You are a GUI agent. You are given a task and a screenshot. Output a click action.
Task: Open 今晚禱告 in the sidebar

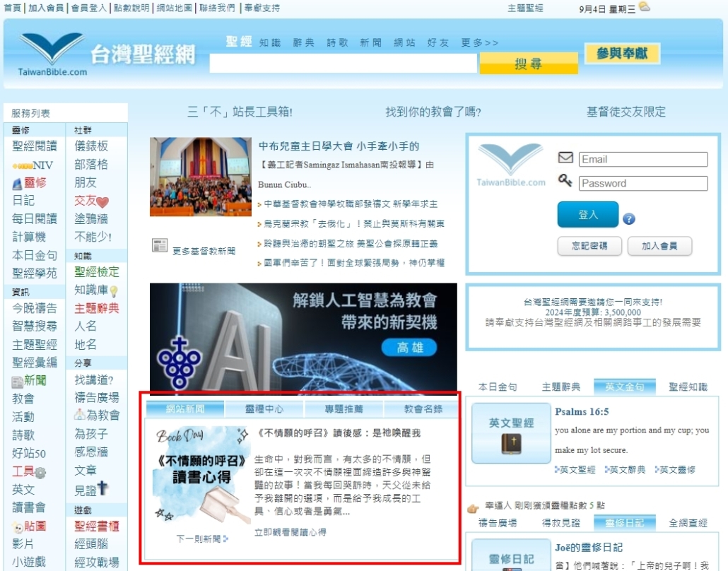point(35,308)
